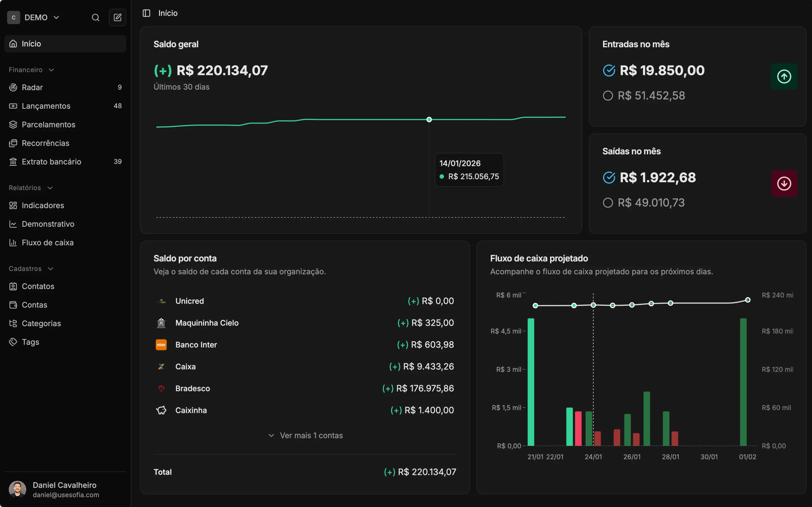Click the 01/02 green bar in chart
The height and width of the screenshot is (507, 812).
(x=743, y=382)
